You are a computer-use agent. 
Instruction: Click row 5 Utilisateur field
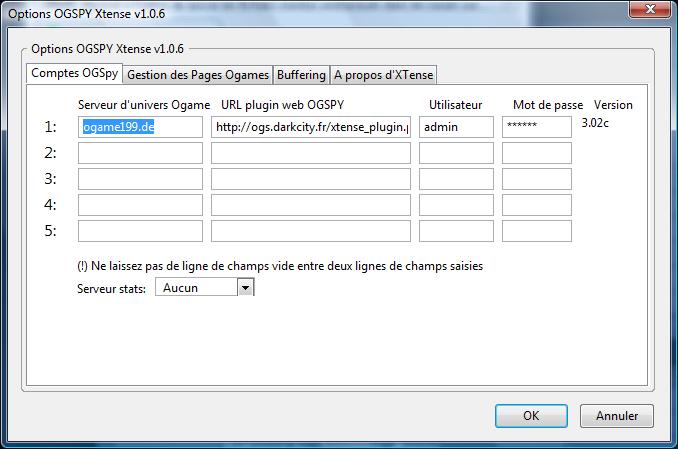tap(456, 231)
